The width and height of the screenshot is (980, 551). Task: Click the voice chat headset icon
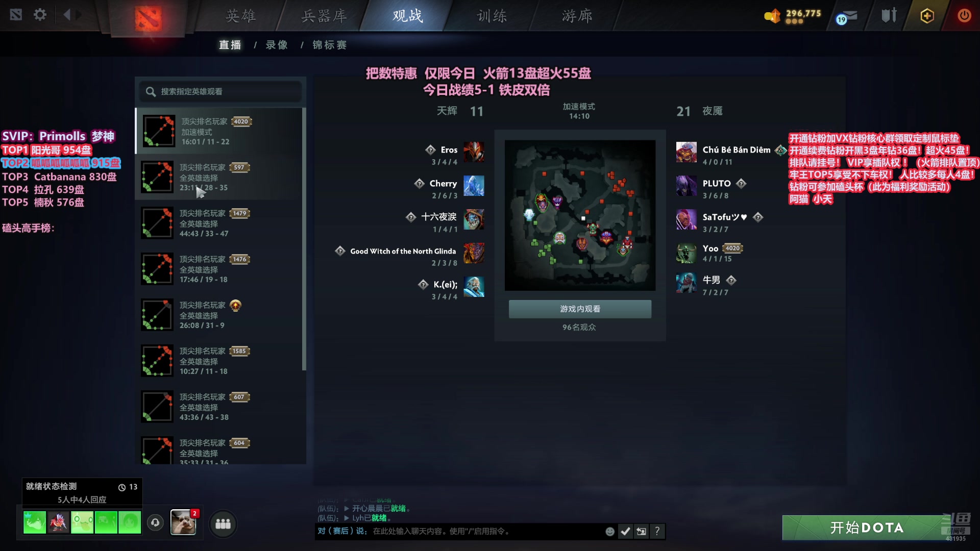155,522
